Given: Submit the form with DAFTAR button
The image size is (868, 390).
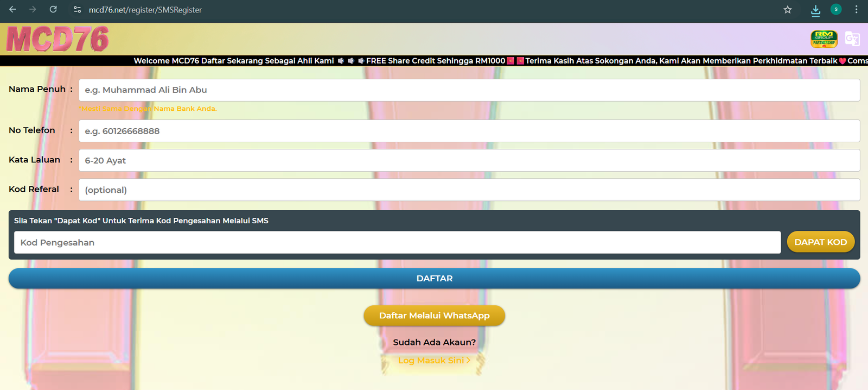Looking at the screenshot, I should click(x=434, y=279).
